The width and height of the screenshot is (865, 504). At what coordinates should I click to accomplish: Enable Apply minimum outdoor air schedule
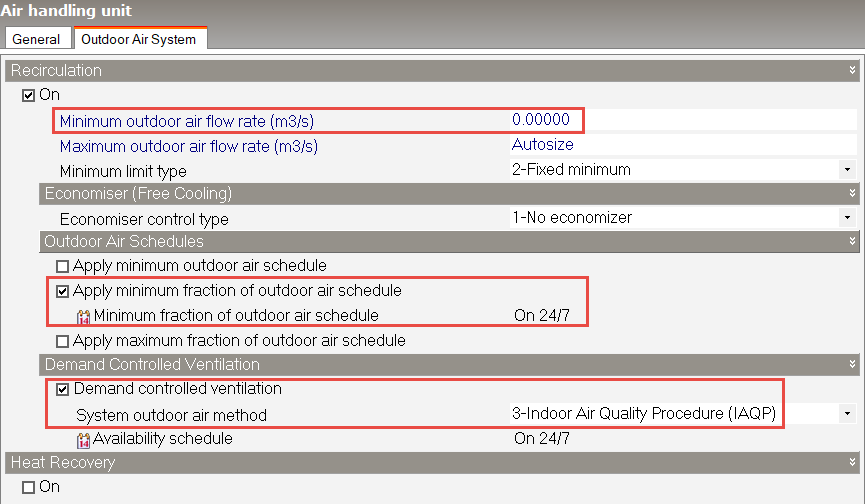click(64, 267)
